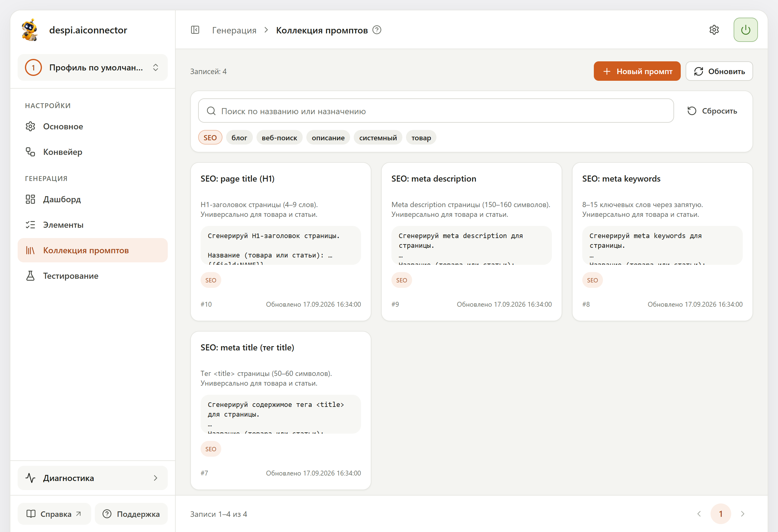This screenshot has height=532, width=778.
Task: Click the despi.aiconnector robot logo
Action: (30, 30)
